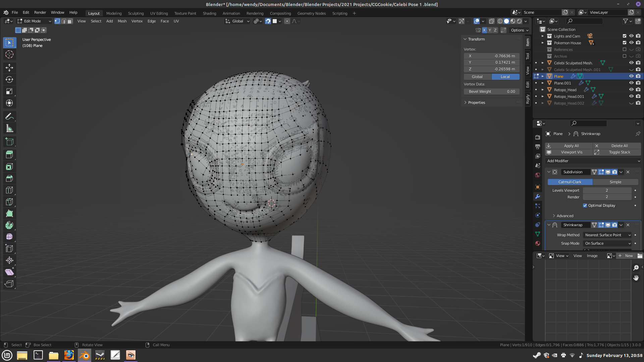Hide Plane.001 object in outliner

[x=631, y=83]
